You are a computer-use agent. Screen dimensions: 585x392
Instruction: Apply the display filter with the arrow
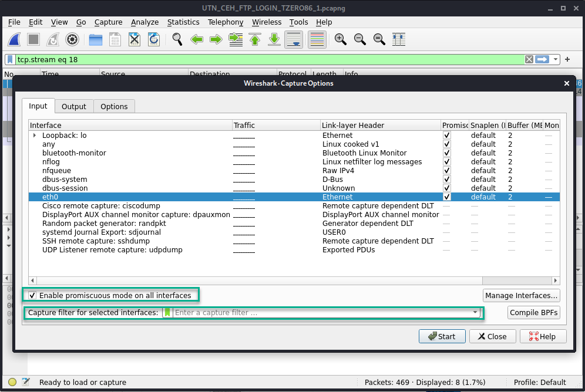[x=542, y=60]
